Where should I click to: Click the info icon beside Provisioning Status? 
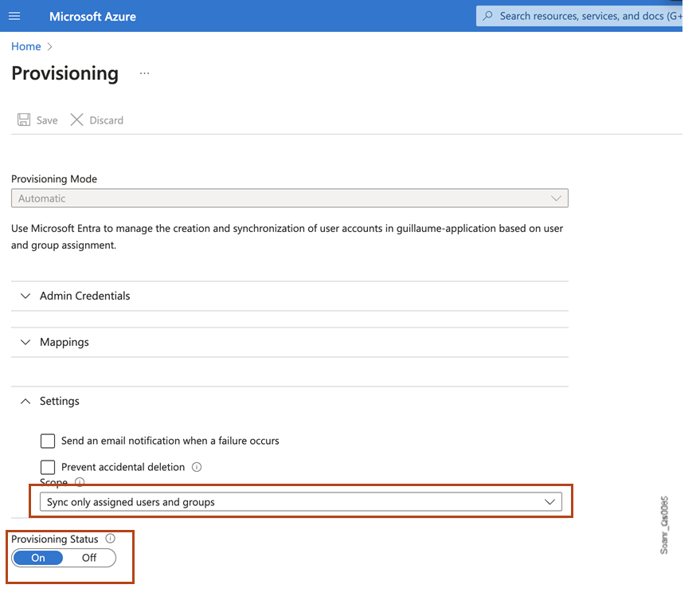tap(110, 539)
